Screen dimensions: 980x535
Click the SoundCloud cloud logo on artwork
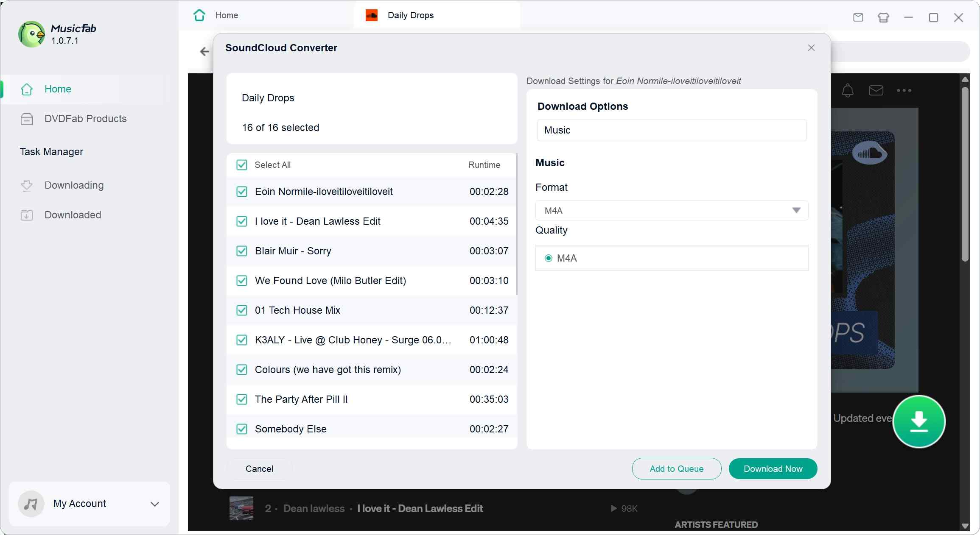(x=870, y=153)
